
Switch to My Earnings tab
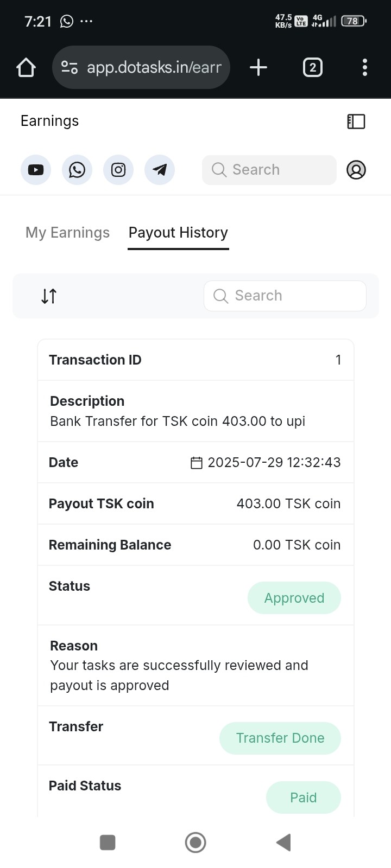[x=67, y=233]
